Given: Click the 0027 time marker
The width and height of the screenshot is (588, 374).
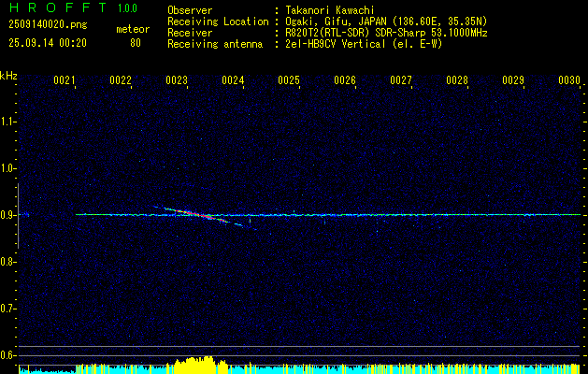Looking at the screenshot, I should tap(401, 80).
